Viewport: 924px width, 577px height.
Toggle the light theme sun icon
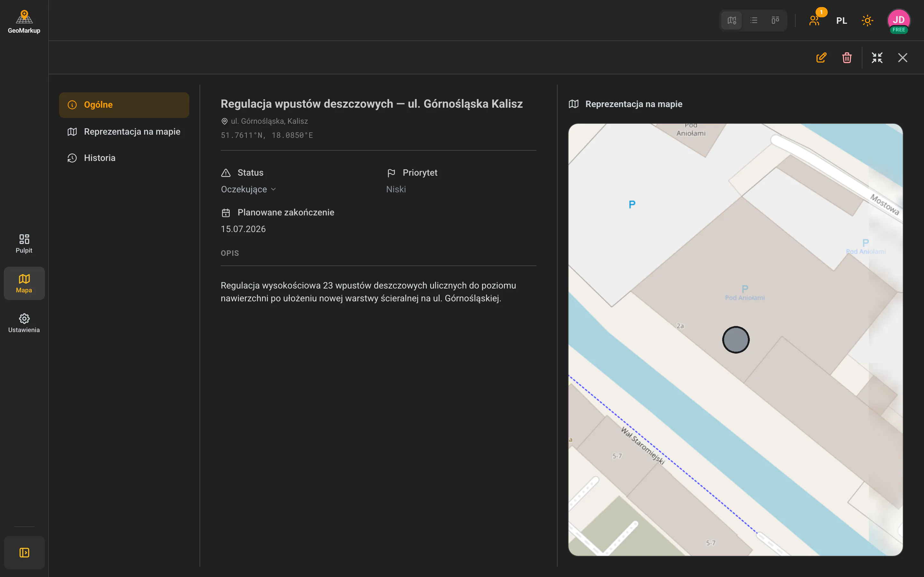[868, 20]
